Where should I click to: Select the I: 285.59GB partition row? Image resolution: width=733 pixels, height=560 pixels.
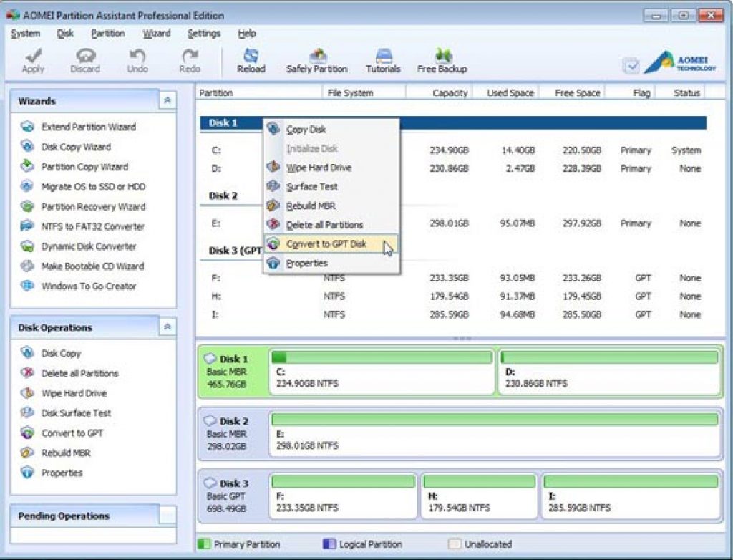pyautogui.click(x=452, y=314)
